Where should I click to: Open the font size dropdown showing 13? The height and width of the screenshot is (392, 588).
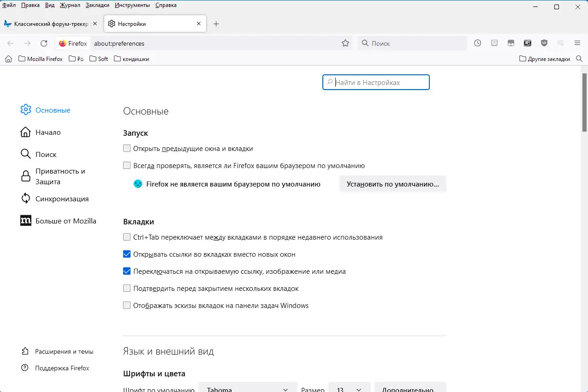[349, 388]
